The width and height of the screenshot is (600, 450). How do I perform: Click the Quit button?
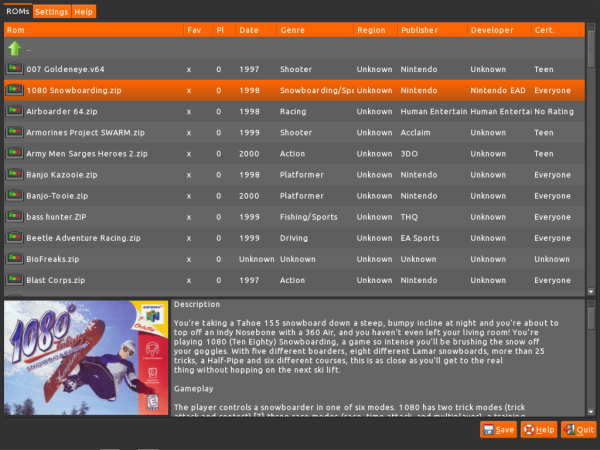[x=579, y=430]
